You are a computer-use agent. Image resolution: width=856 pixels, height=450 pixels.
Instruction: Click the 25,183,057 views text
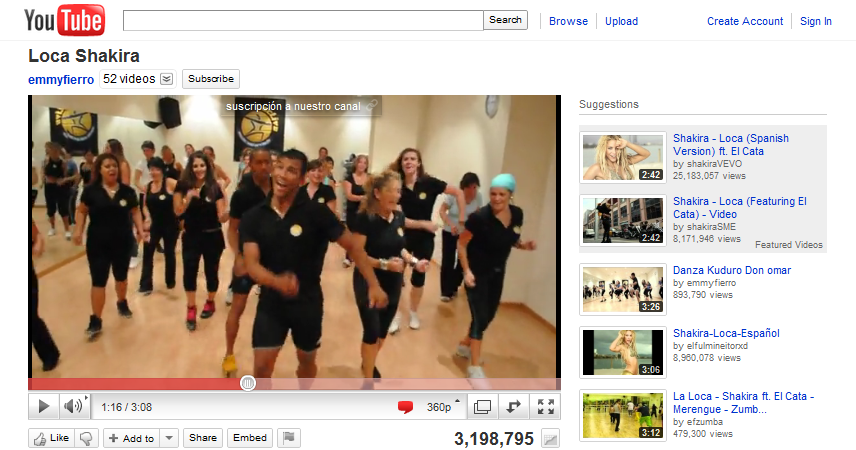click(709, 176)
